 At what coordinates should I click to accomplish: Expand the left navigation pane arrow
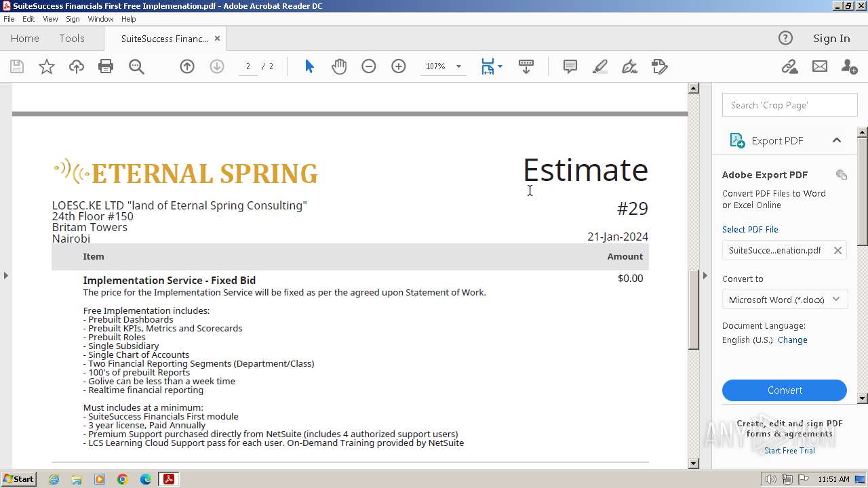pos(5,275)
